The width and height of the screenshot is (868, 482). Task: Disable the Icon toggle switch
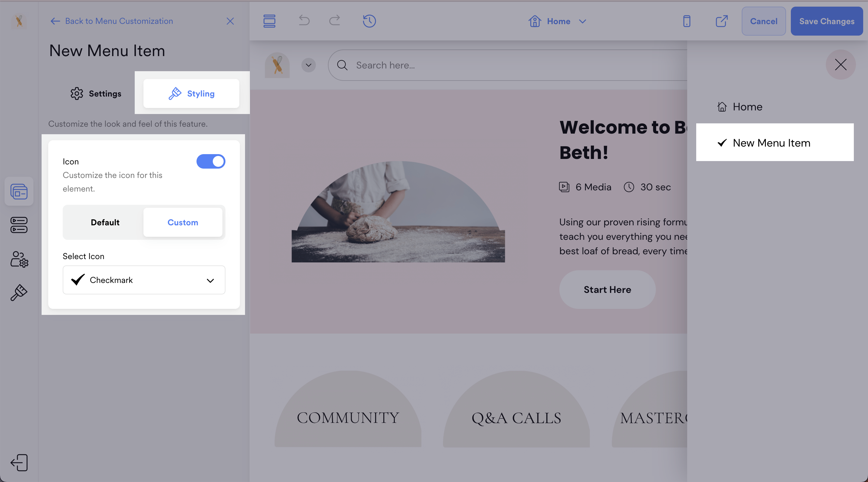[211, 161]
